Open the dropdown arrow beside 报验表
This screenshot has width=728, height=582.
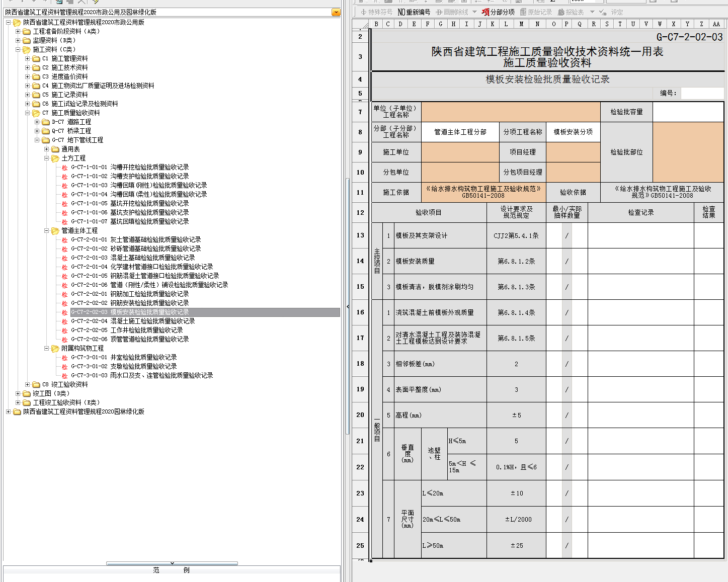(592, 12)
